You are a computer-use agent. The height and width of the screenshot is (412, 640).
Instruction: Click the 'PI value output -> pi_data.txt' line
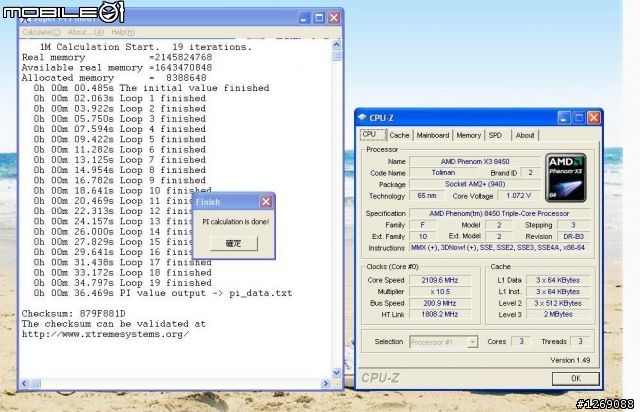pyautogui.click(x=163, y=293)
